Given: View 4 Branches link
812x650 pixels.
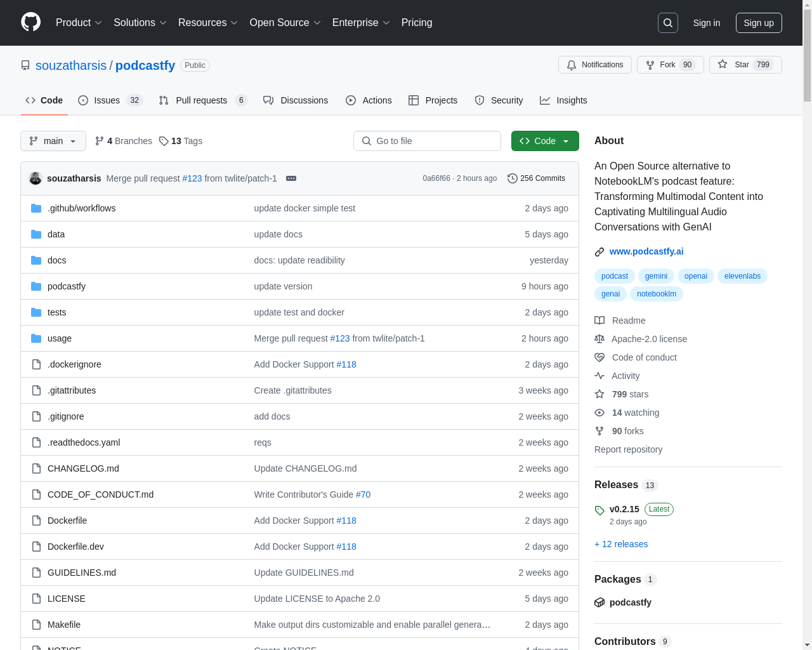Looking at the screenshot, I should pos(124,141).
